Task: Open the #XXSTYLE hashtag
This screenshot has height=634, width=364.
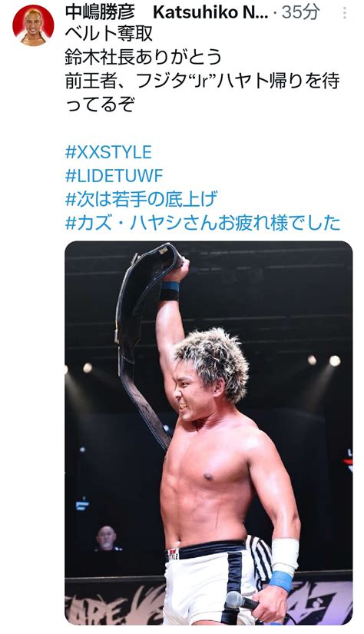Action: 108,152
